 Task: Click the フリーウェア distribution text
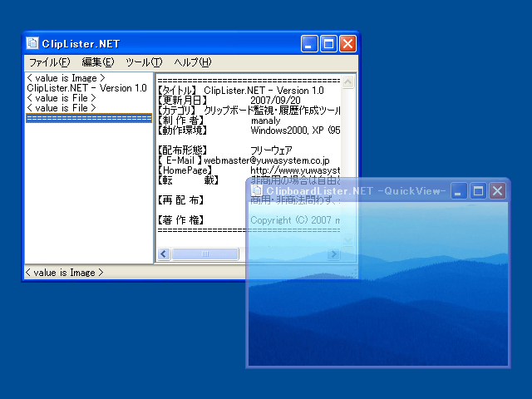[271, 150]
